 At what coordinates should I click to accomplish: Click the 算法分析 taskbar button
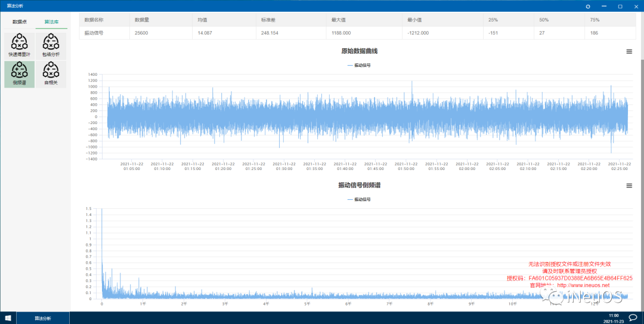pos(43,318)
